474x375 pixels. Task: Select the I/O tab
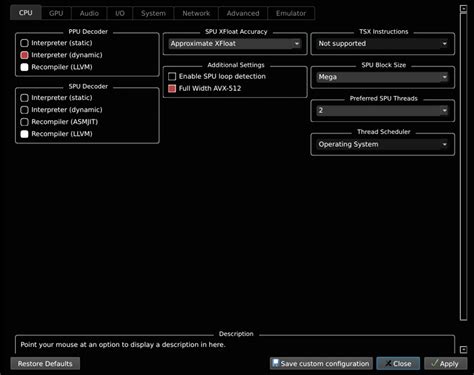point(120,13)
